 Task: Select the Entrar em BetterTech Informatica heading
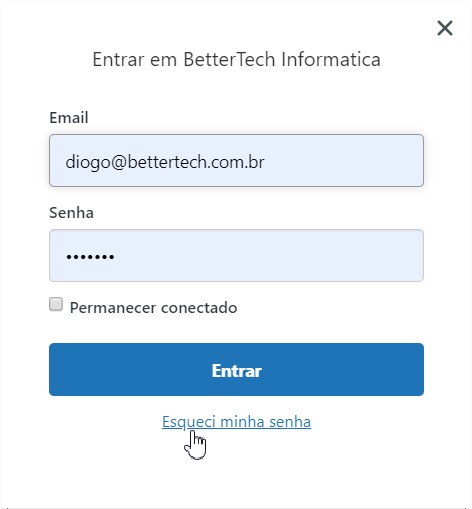[236, 59]
